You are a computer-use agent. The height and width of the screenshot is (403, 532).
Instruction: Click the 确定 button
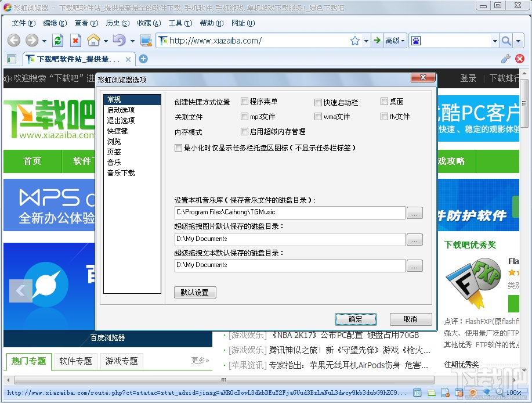click(x=356, y=319)
